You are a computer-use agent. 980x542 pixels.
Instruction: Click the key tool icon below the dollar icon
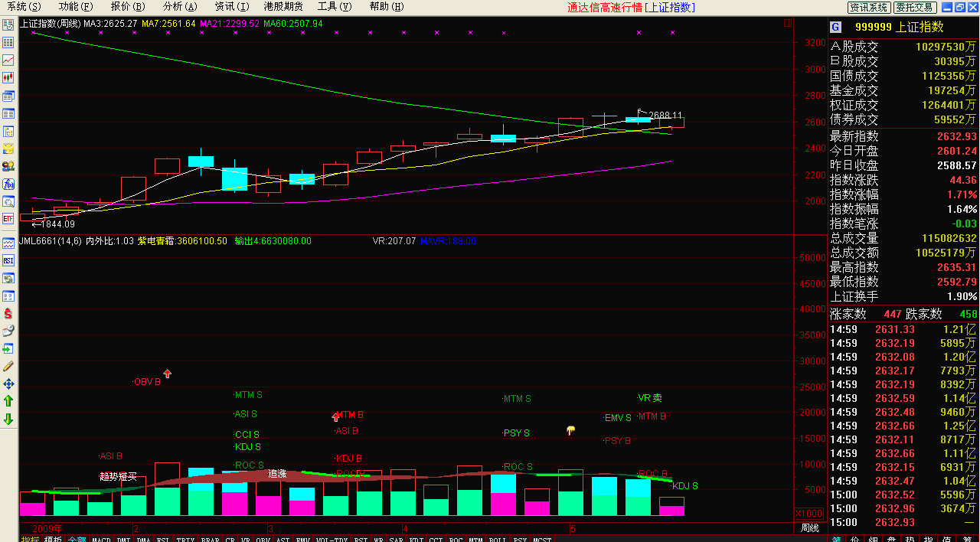(8, 331)
